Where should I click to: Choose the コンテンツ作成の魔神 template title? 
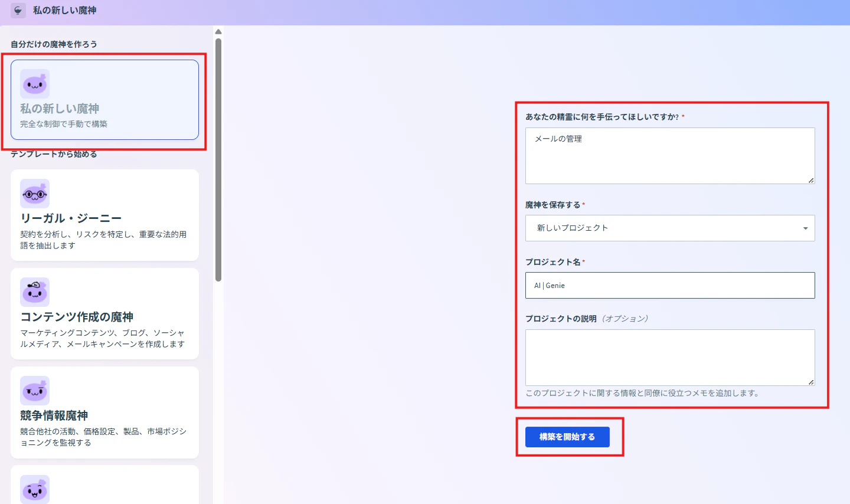click(x=77, y=317)
